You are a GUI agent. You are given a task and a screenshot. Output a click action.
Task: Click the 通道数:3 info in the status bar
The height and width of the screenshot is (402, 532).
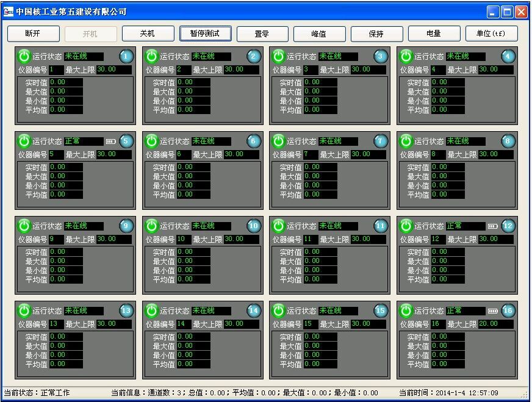(x=166, y=393)
